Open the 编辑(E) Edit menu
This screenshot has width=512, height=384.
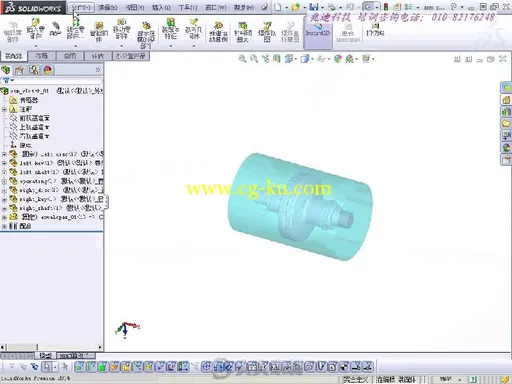point(107,7)
